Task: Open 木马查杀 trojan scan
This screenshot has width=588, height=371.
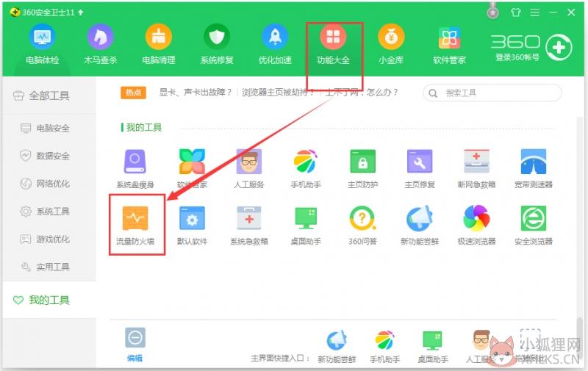Action: point(100,44)
